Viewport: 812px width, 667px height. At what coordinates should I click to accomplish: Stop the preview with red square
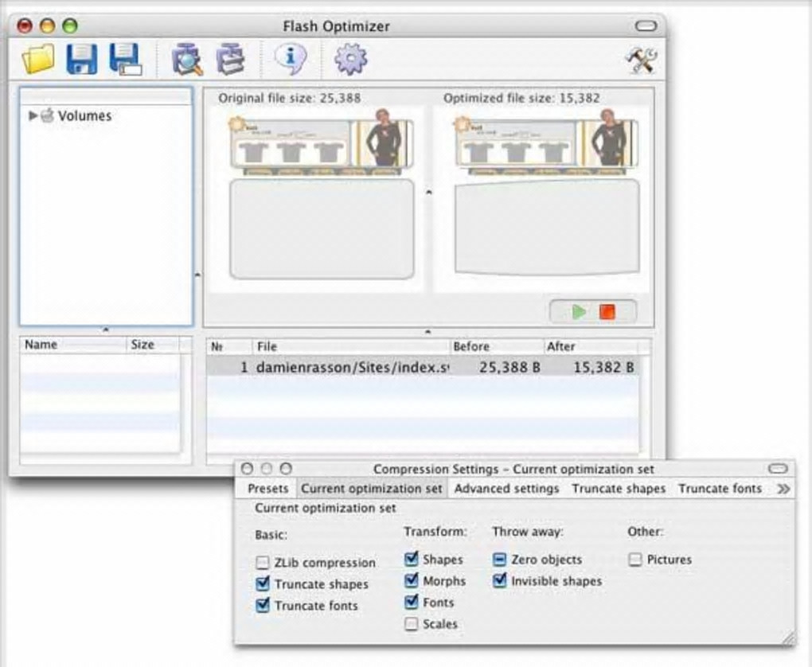[607, 312]
